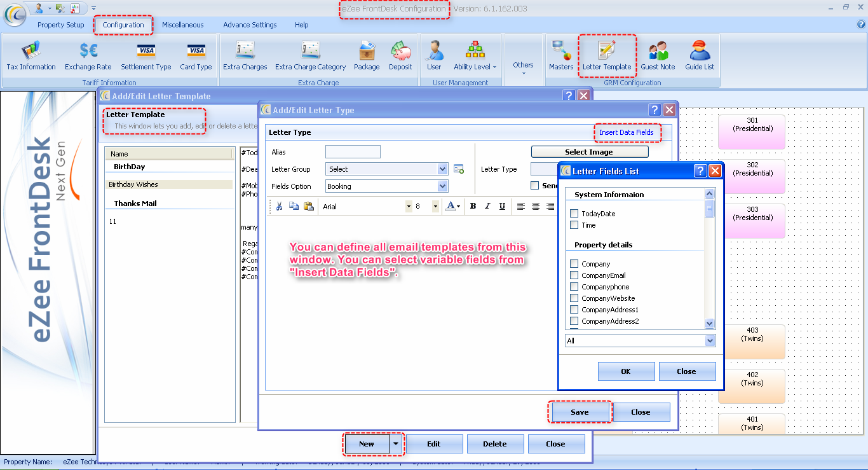Screen dimensions: 868x470
Task: Open Tax Information in the ribbon
Action: pos(31,55)
